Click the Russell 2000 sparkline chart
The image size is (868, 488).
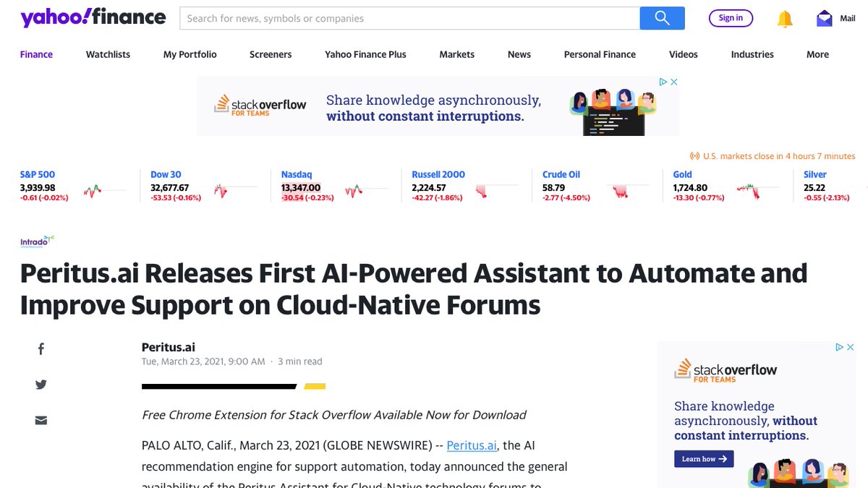click(x=496, y=191)
